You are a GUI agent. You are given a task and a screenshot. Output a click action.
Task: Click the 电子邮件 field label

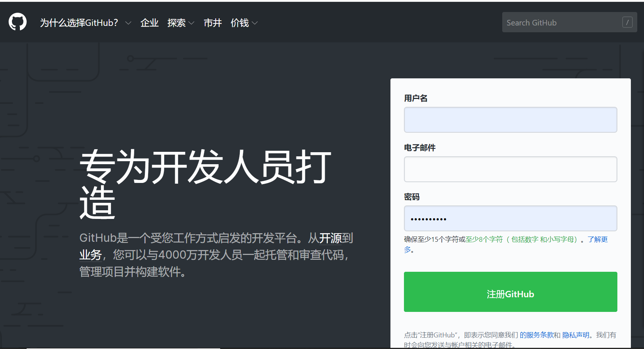[420, 148]
